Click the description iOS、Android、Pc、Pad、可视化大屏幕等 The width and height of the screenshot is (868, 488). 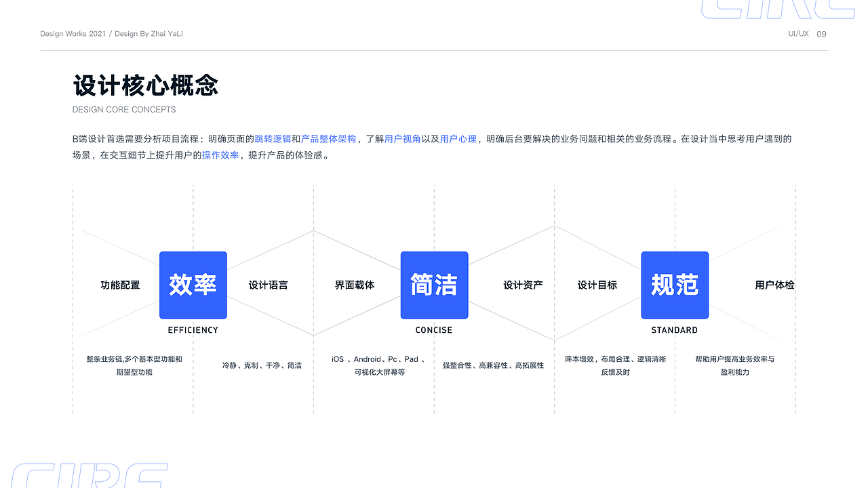(x=379, y=365)
